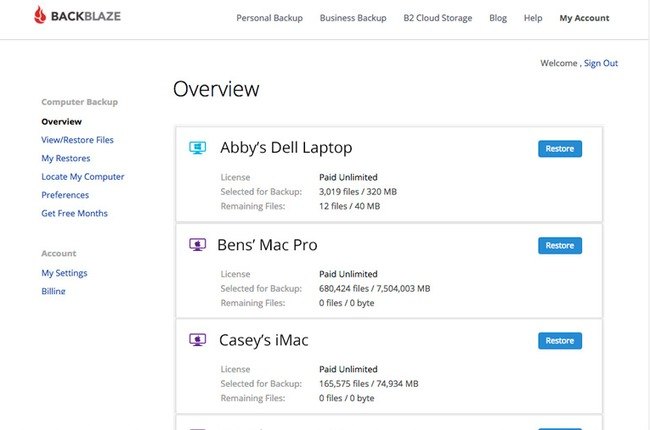Open My Settings
Image resolution: width=650 pixels, height=430 pixels.
pos(64,273)
